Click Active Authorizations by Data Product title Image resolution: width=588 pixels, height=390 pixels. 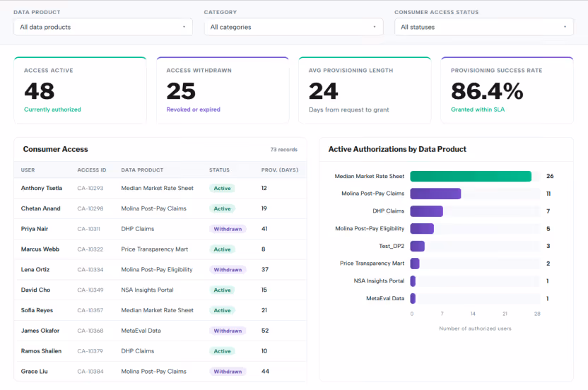pos(397,149)
